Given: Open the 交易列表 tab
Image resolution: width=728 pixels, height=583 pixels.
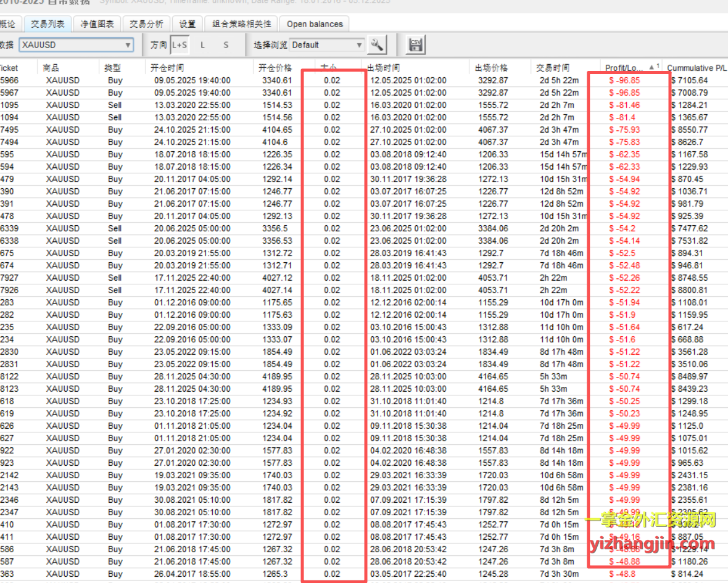Looking at the screenshot, I should (48, 24).
